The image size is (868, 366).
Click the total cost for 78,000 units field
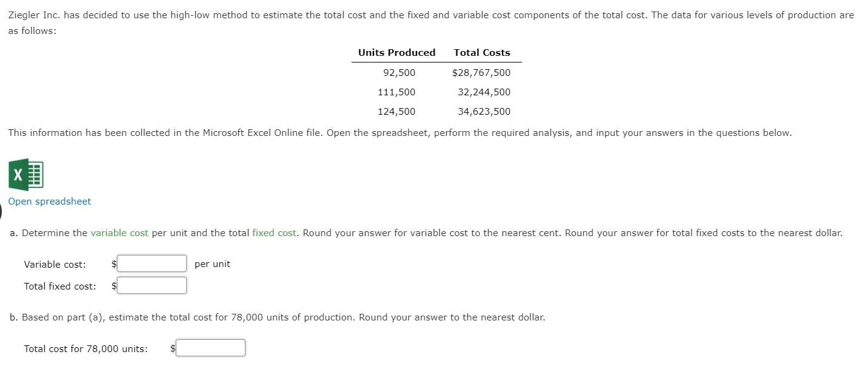click(210, 347)
